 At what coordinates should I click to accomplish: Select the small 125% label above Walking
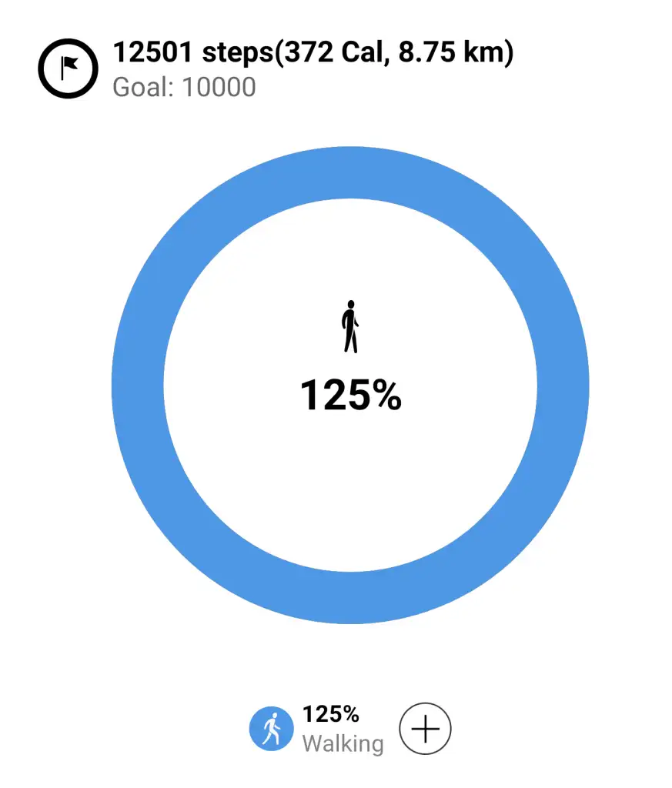330,714
